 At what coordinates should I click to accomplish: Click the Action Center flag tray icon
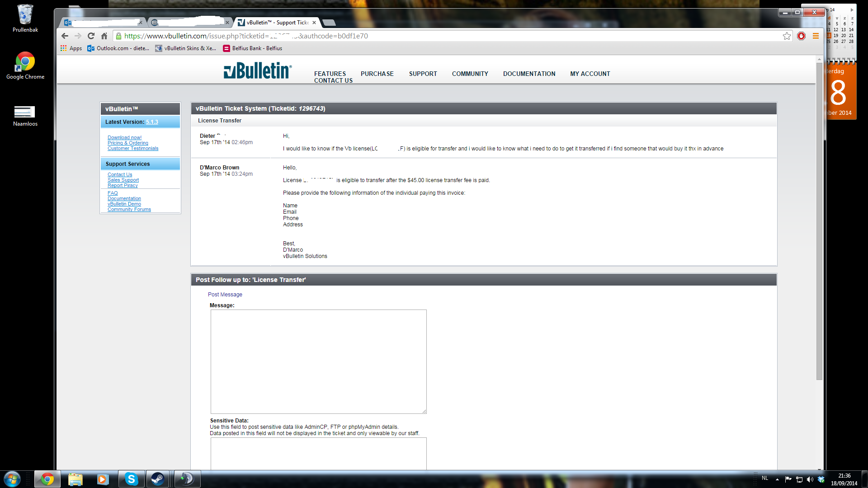[788, 479]
